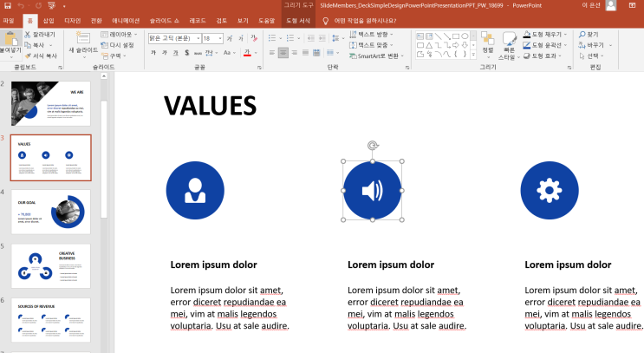The image size is (644, 353).
Task: Toggle center text alignment
Action: click(283, 53)
